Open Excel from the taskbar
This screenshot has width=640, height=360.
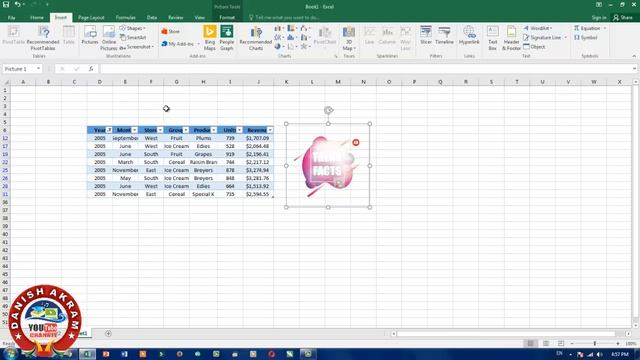click(x=87, y=354)
